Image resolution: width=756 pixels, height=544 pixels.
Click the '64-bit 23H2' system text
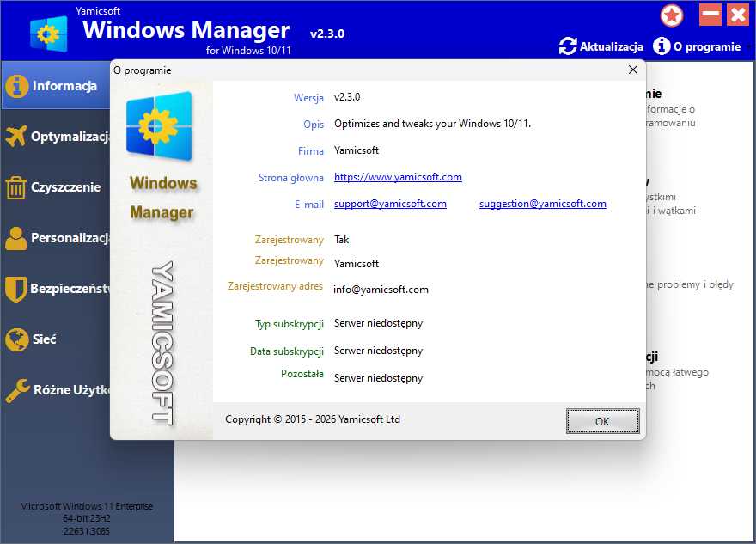pyautogui.click(x=87, y=518)
